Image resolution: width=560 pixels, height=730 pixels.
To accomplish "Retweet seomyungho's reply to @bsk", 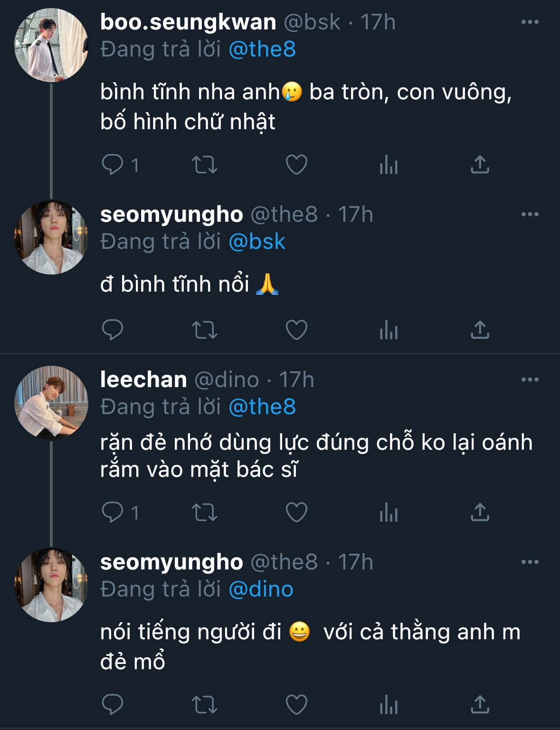I will (204, 330).
